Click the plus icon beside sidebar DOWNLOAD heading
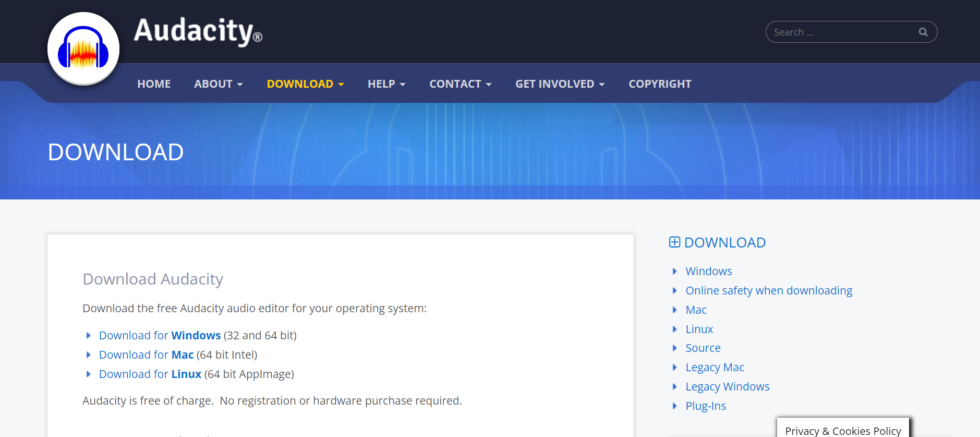The image size is (980, 437). [674, 242]
